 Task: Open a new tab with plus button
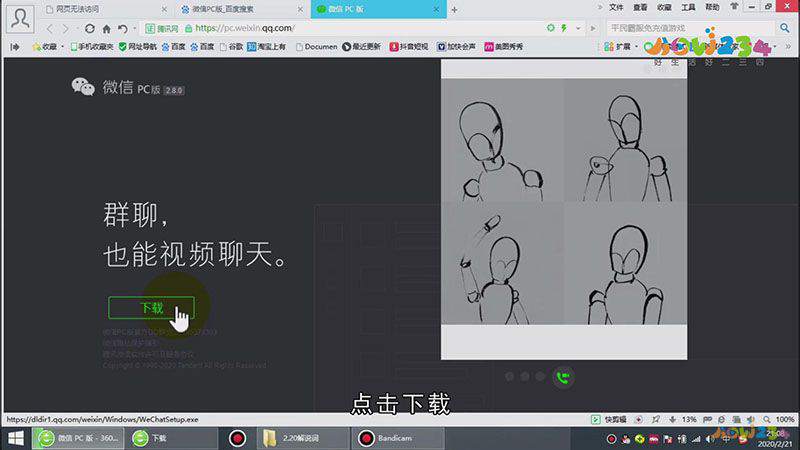pyautogui.click(x=454, y=9)
